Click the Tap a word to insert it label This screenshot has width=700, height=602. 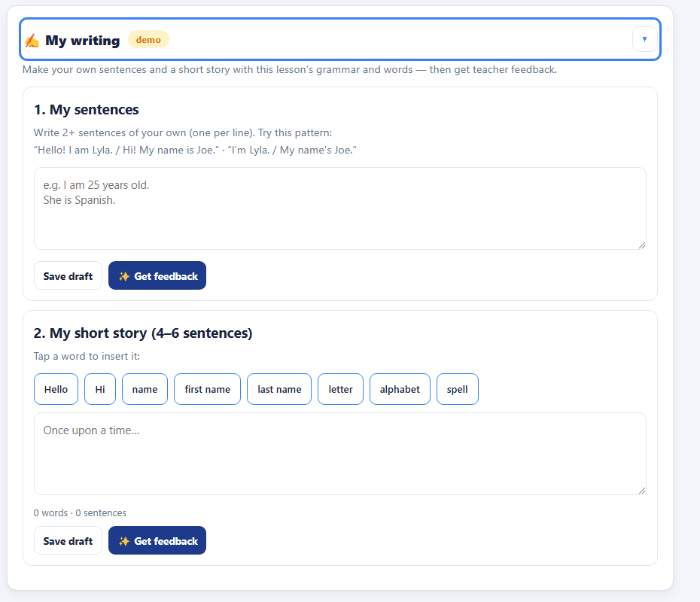tap(87, 356)
